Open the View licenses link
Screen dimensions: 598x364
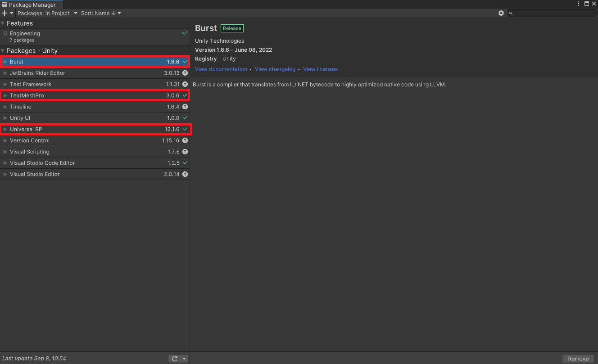[x=320, y=69]
